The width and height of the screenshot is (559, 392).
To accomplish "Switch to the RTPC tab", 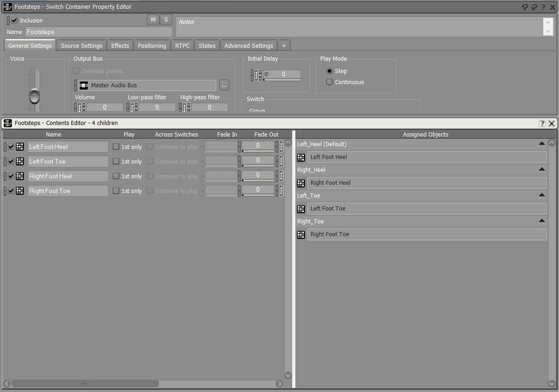I will pyautogui.click(x=182, y=45).
